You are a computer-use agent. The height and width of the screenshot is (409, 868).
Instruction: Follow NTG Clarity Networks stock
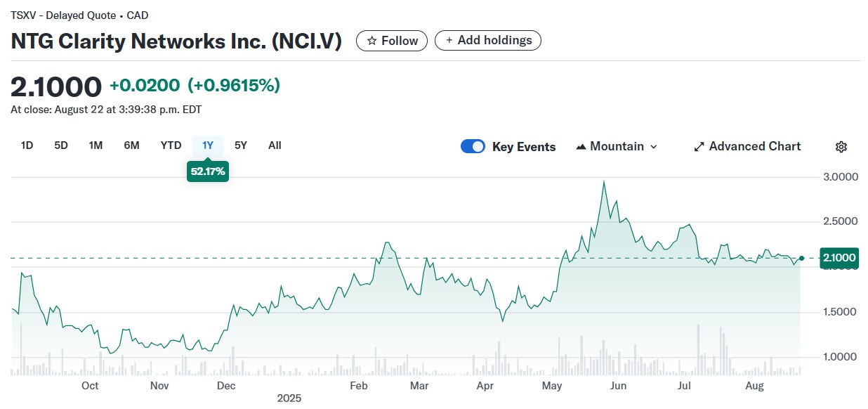[392, 41]
